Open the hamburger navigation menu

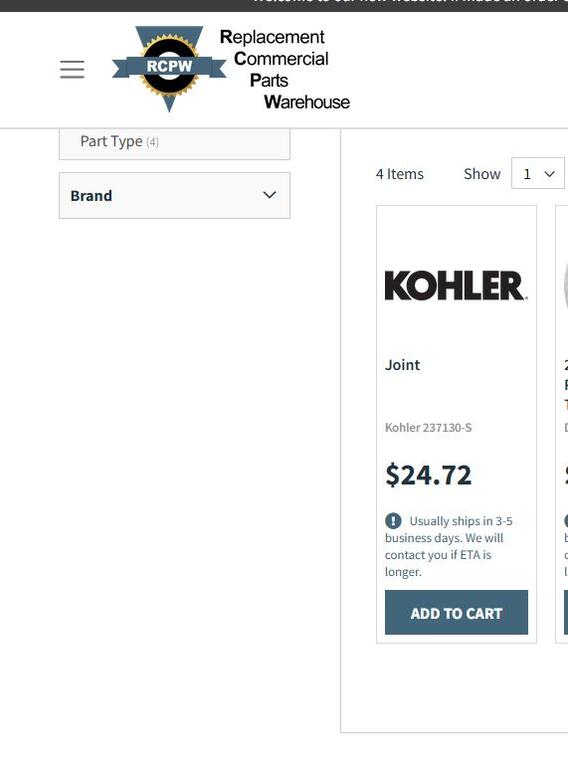72,69
